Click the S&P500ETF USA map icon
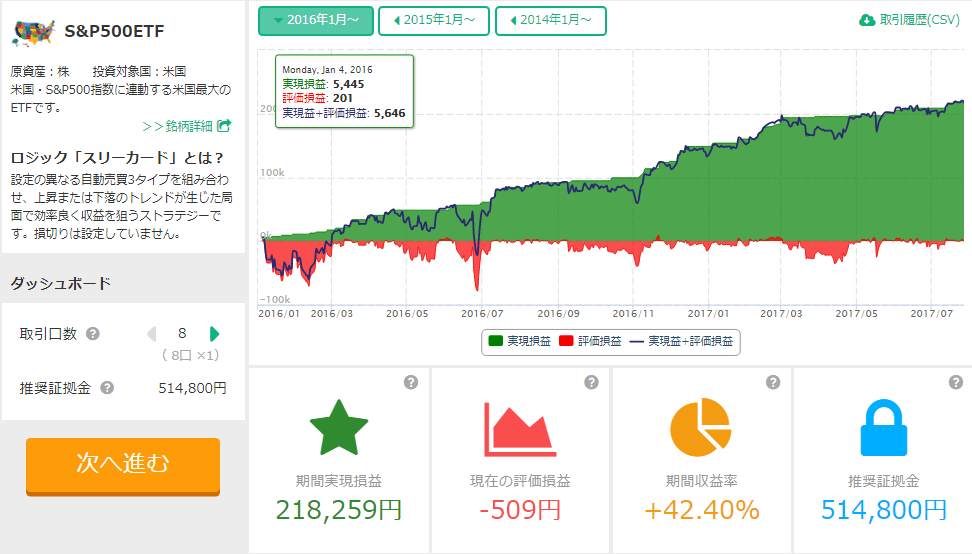Image resolution: width=972 pixels, height=554 pixels. pos(33,32)
